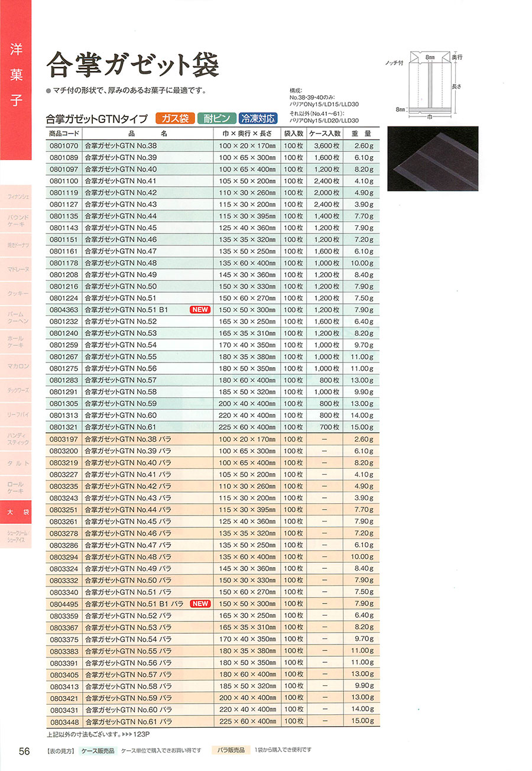The width and height of the screenshot is (532, 771).
Task: Click product code 0804363
Action: pyautogui.click(x=63, y=310)
